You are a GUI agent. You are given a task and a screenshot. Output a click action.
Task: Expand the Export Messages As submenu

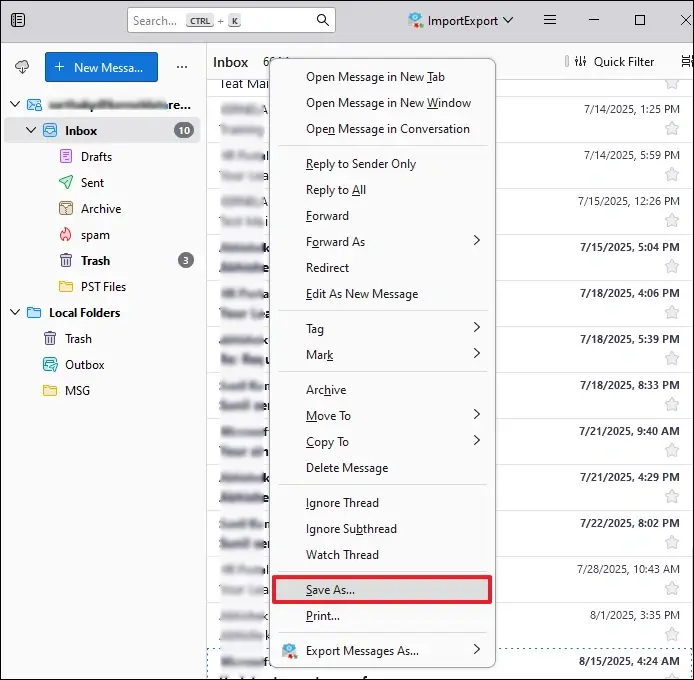[x=476, y=649]
